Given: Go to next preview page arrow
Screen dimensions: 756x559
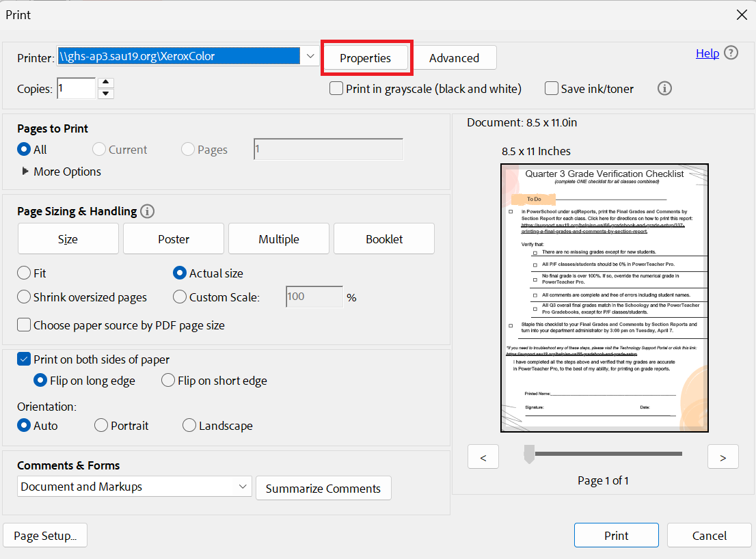Looking at the screenshot, I should point(723,457).
